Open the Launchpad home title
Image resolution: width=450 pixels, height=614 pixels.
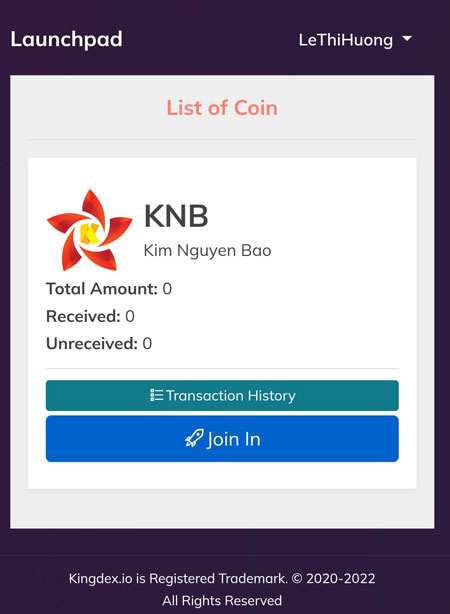pyautogui.click(x=67, y=40)
